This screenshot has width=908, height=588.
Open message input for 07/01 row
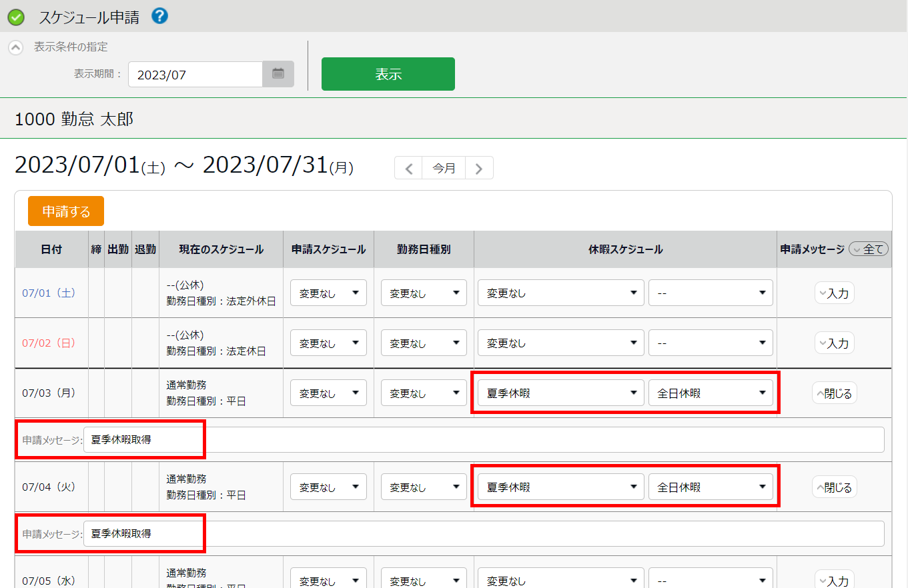(834, 293)
